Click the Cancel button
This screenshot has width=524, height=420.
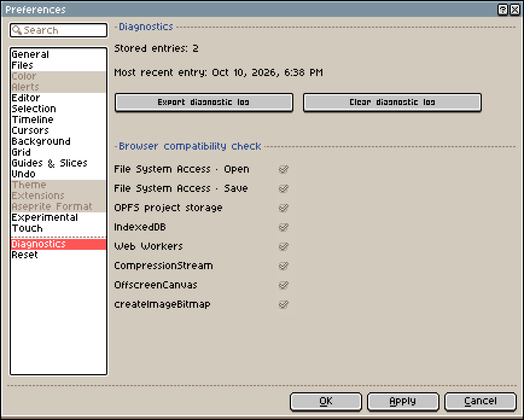[480, 402]
